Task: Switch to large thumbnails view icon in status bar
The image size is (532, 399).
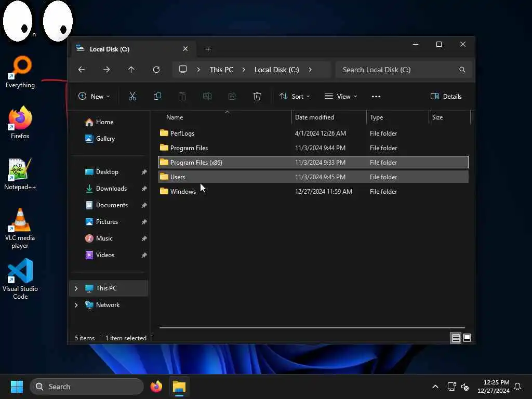Action: click(467, 338)
